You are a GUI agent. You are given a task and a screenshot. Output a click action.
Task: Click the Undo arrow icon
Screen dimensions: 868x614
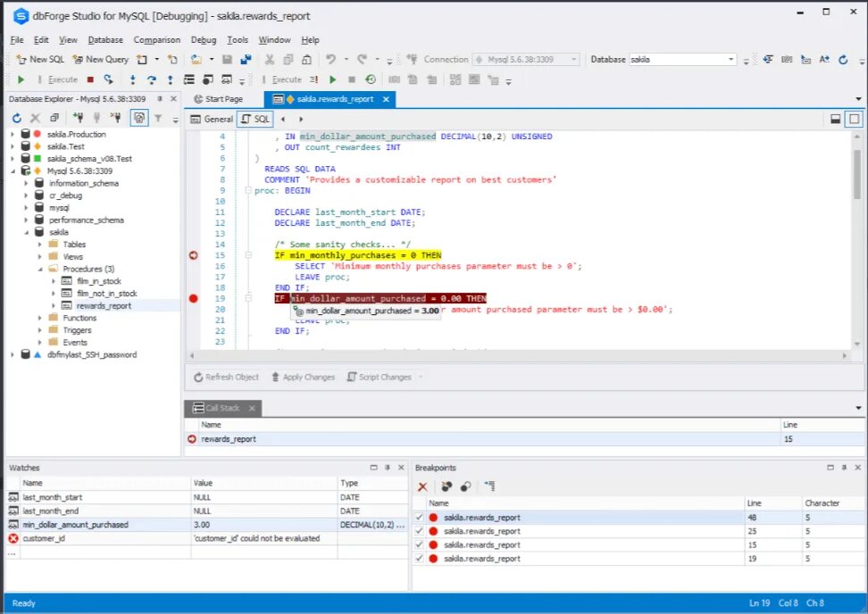[x=330, y=59]
